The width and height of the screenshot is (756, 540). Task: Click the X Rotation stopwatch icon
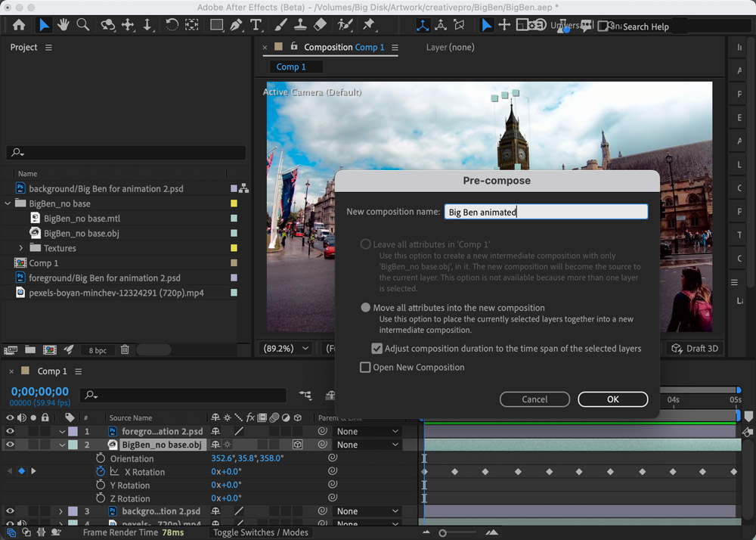pos(101,472)
